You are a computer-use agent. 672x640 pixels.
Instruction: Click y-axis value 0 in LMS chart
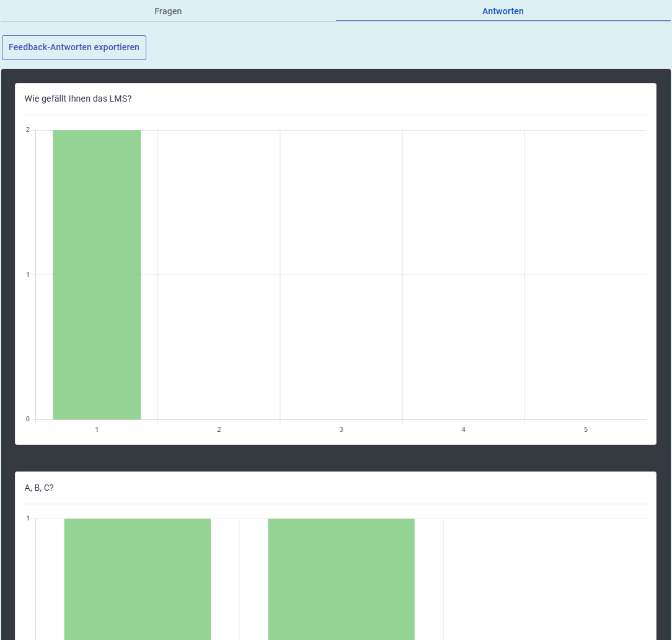point(28,419)
